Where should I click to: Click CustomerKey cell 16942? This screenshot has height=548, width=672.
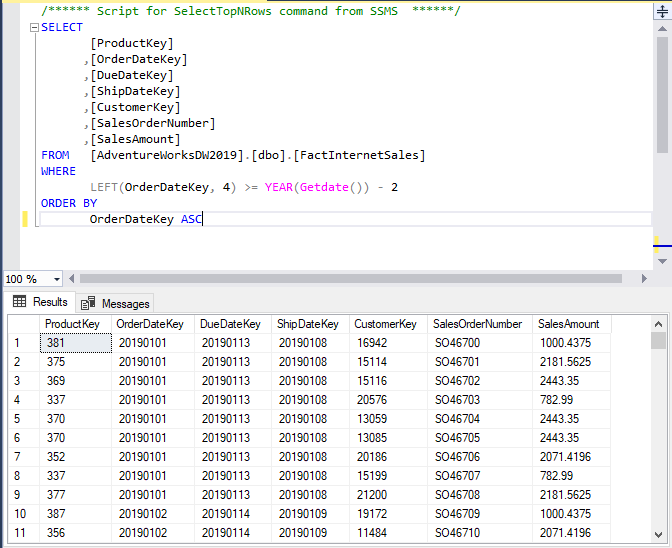[388, 343]
